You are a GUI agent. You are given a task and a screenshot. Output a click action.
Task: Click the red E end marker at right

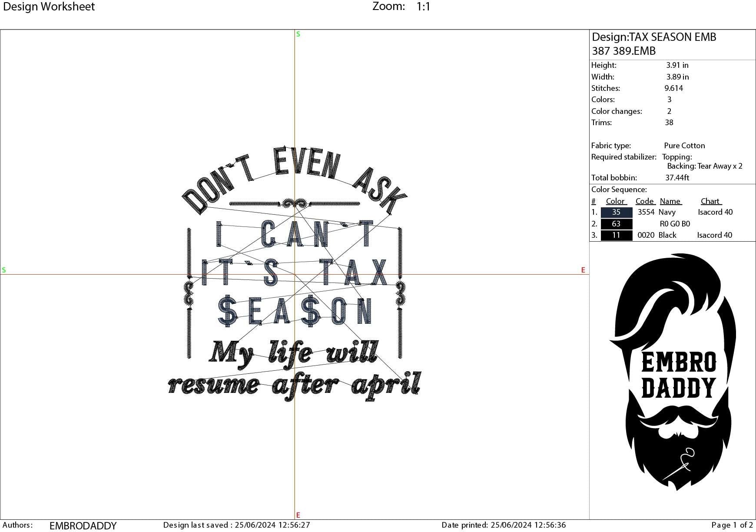click(x=583, y=270)
